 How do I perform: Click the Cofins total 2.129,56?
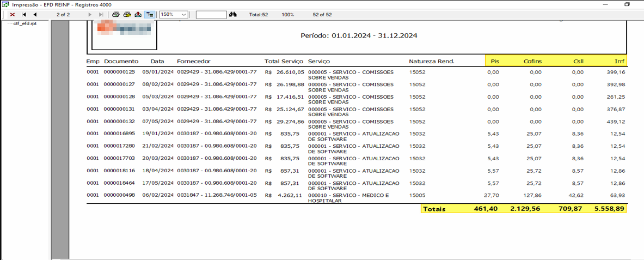tap(526, 209)
